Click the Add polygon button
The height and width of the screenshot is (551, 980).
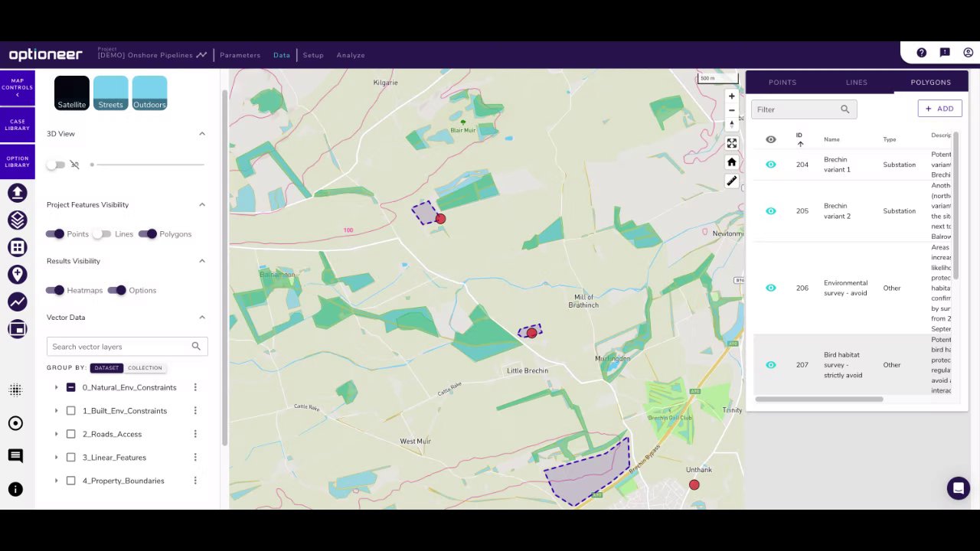pos(939,109)
